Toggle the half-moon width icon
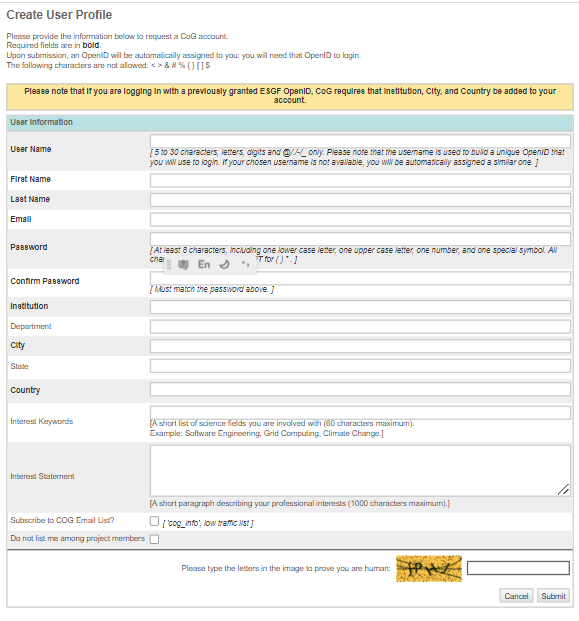The height and width of the screenshot is (621, 579). (x=225, y=264)
